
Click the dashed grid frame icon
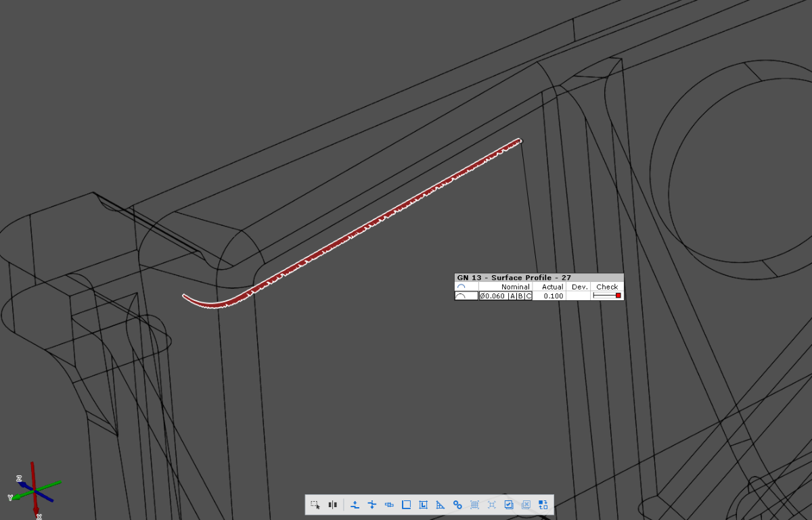coord(474,504)
